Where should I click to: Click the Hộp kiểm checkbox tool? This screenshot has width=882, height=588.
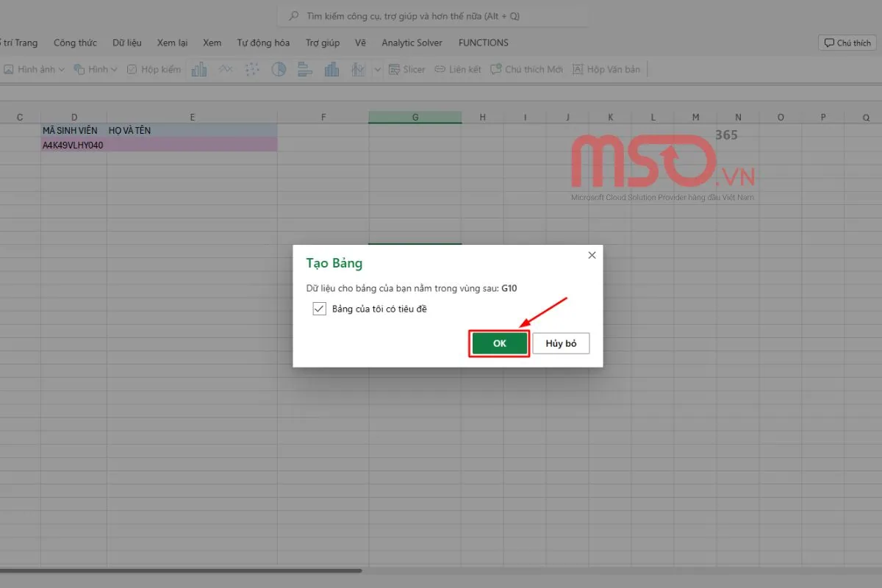[x=154, y=69]
